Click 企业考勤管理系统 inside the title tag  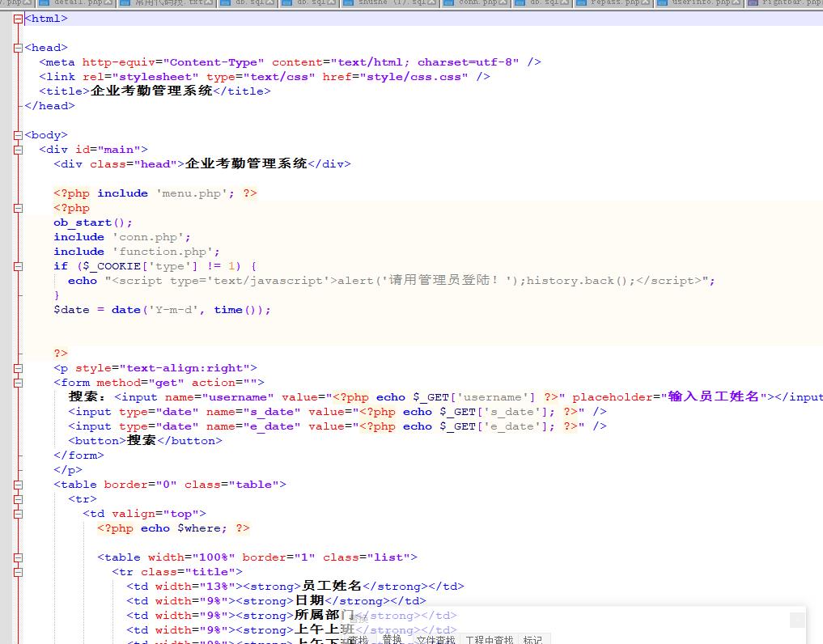(x=151, y=91)
